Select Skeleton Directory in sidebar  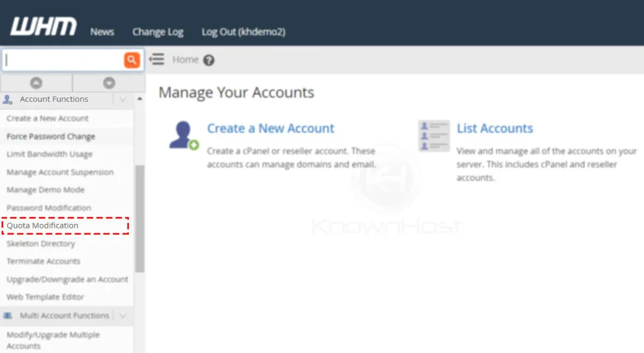(x=41, y=244)
